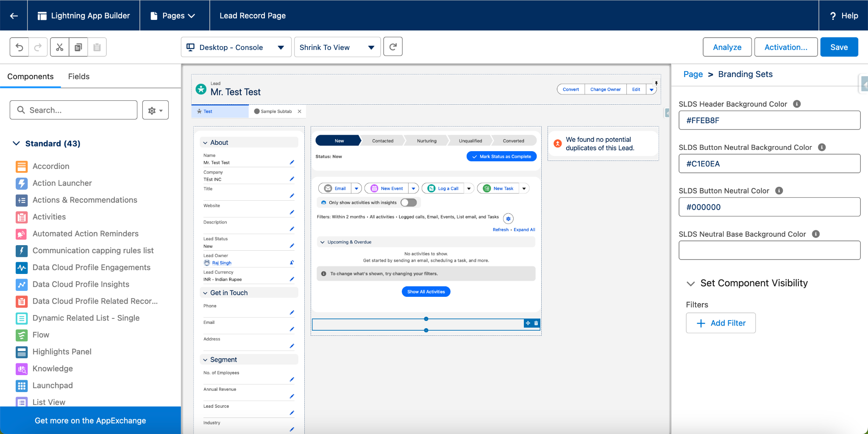Screen dimensions: 868x434
Task: Paste component from clipboard
Action: pyautogui.click(x=97, y=47)
